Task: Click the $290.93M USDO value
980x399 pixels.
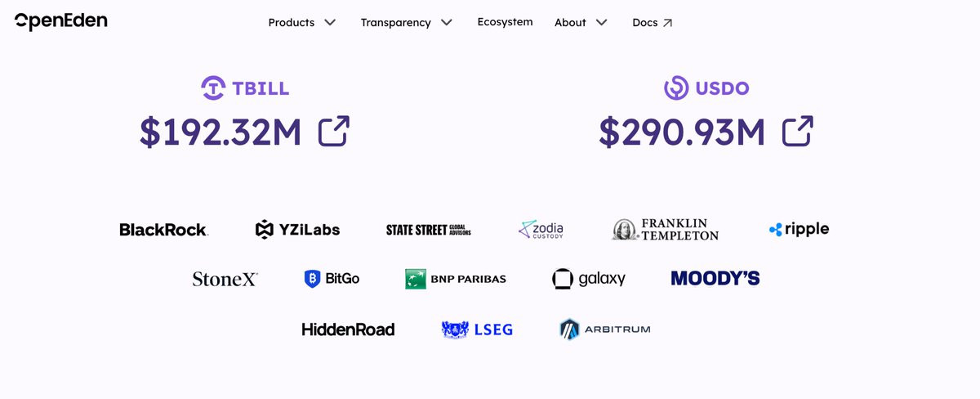Action: point(682,132)
